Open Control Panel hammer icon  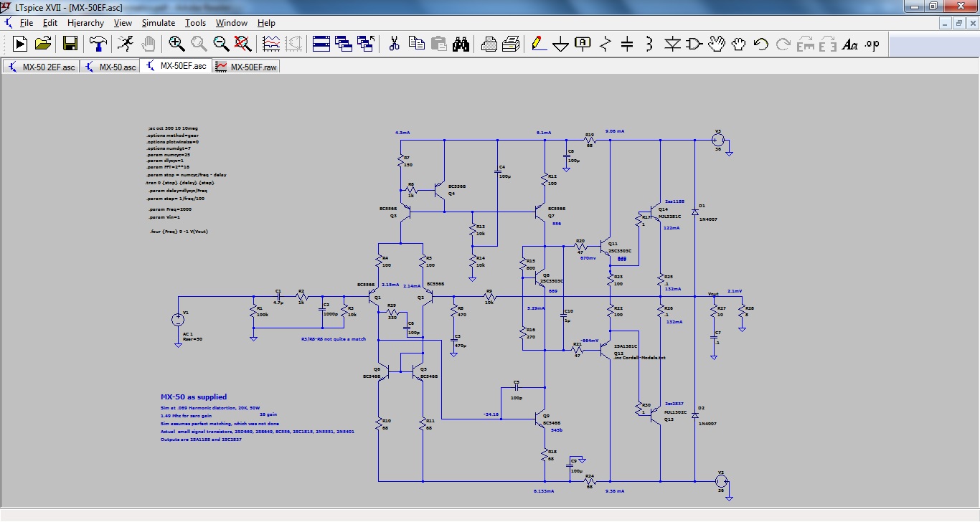(98, 44)
